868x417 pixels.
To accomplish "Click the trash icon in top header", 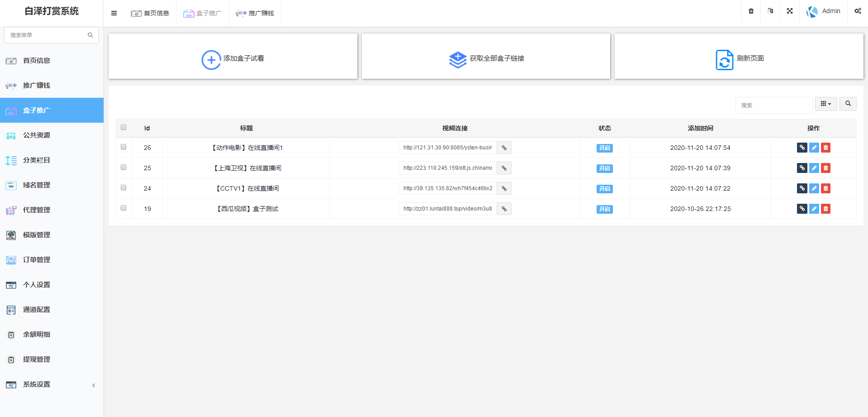I will [x=751, y=11].
